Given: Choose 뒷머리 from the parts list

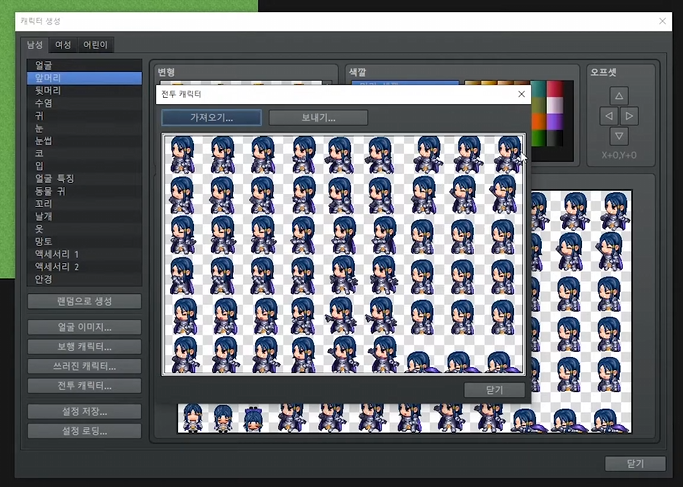Looking at the screenshot, I should (85, 91).
